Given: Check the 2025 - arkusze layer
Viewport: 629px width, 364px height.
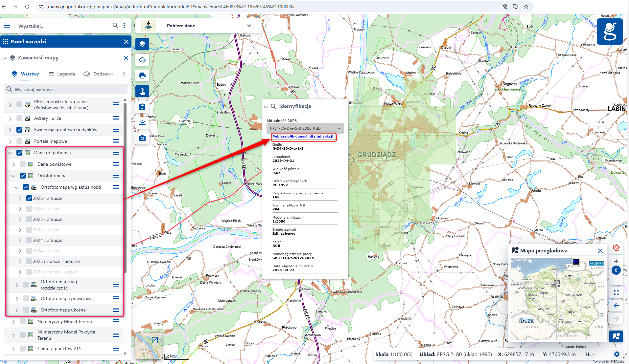Looking at the screenshot, I should (x=29, y=219).
